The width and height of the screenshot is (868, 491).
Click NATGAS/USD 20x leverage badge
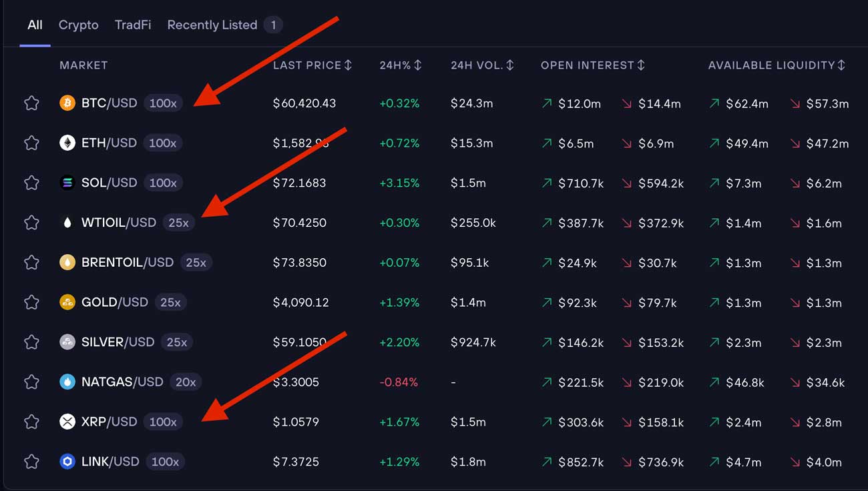(186, 382)
